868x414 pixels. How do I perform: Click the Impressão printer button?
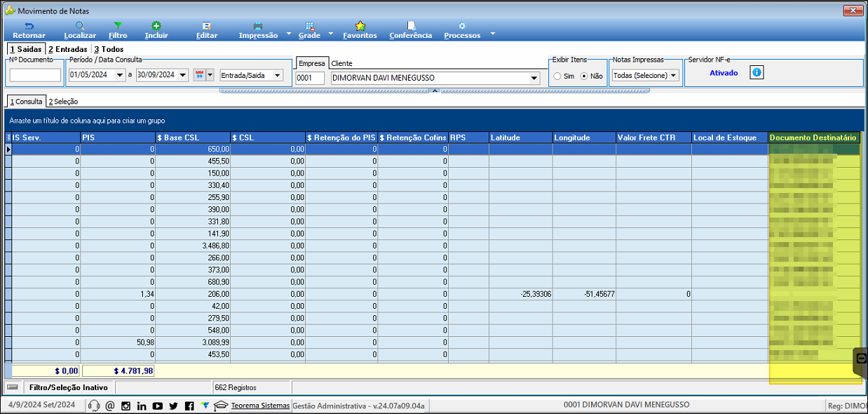(x=258, y=30)
